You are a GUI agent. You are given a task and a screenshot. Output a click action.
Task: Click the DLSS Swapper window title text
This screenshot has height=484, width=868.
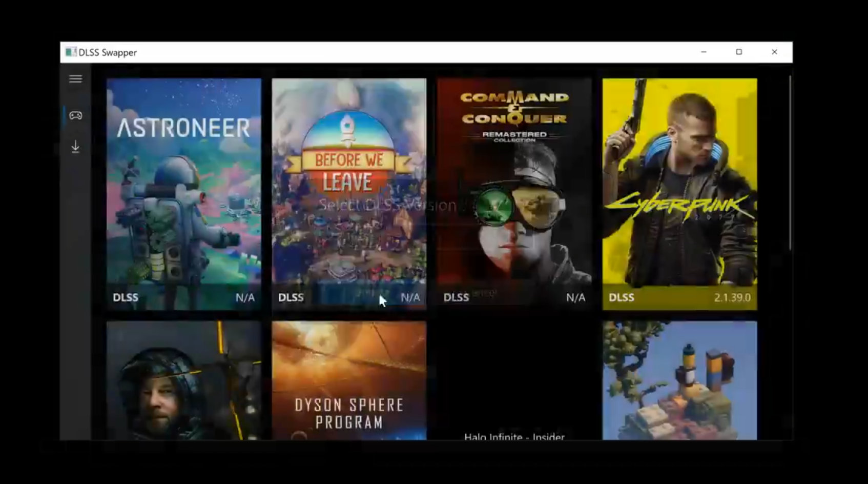[108, 53]
